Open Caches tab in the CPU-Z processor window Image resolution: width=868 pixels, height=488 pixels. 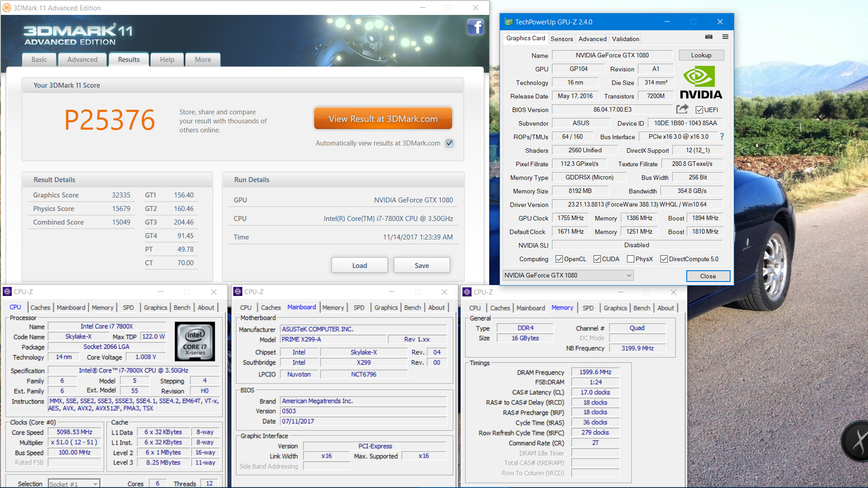coord(40,307)
